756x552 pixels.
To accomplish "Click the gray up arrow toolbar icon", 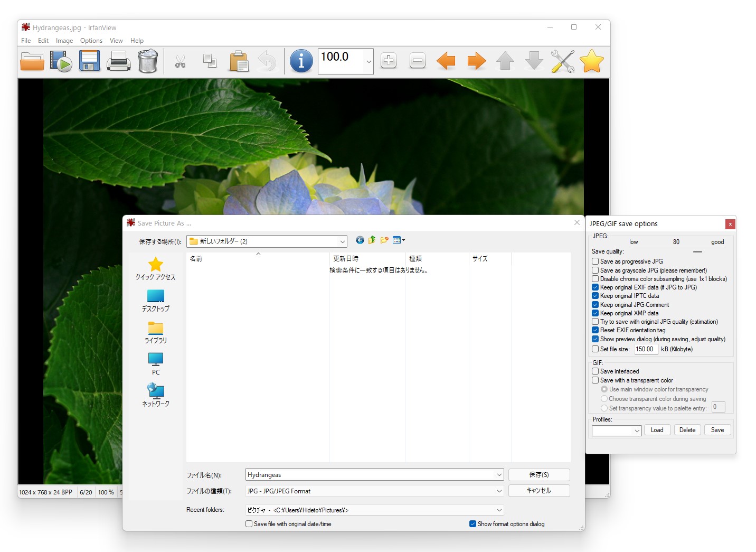I will coord(505,61).
